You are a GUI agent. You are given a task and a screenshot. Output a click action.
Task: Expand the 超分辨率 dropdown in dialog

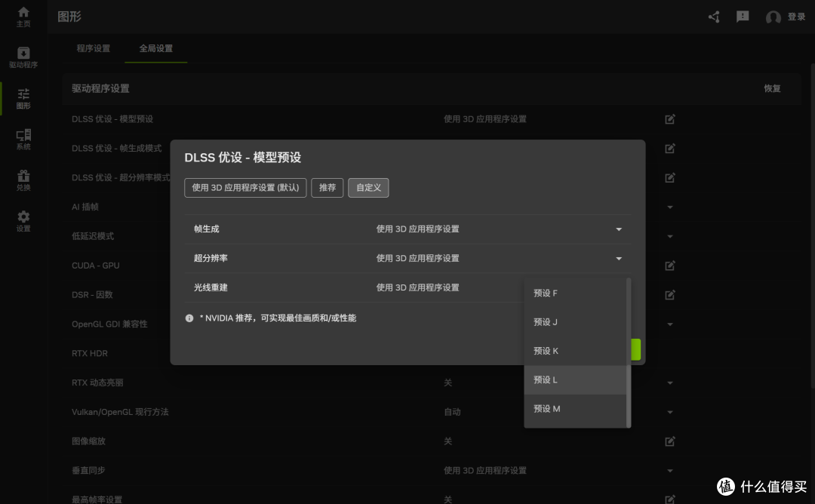click(x=619, y=258)
